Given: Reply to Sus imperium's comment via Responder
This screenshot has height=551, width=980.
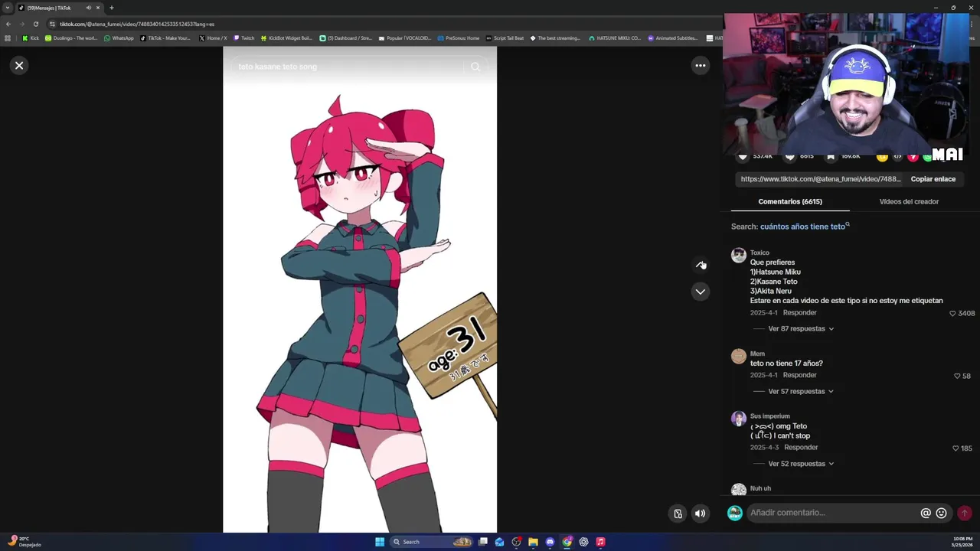Looking at the screenshot, I should [x=801, y=447].
